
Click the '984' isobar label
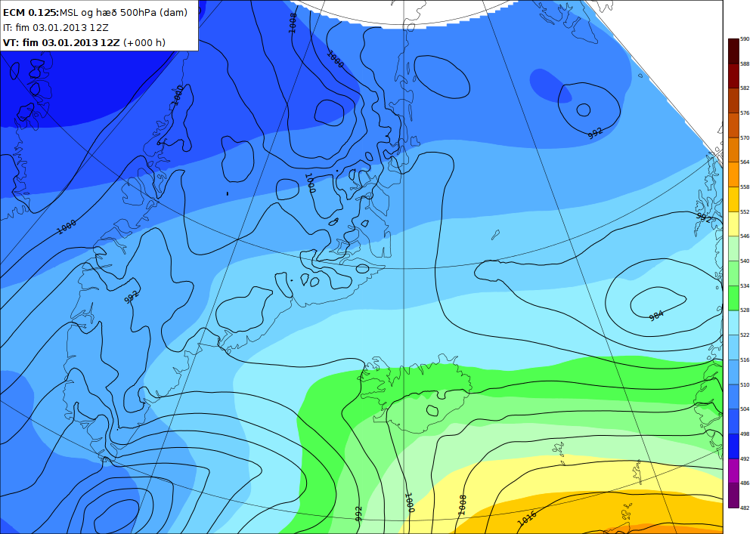tap(656, 316)
